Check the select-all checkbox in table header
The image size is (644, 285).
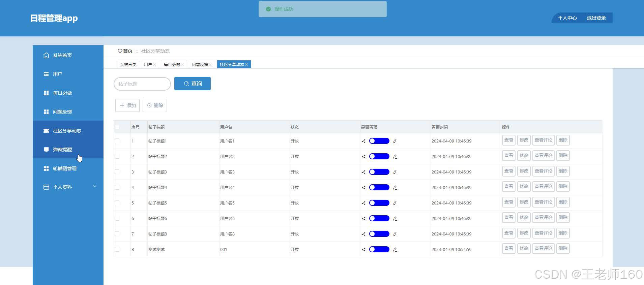117,127
